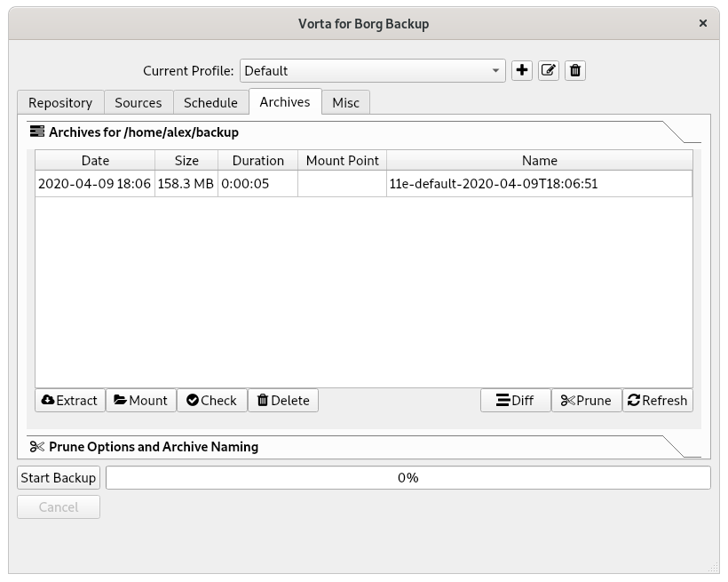The width and height of the screenshot is (728, 582).
Task: Sort archives by Size column header
Action: pos(186,161)
